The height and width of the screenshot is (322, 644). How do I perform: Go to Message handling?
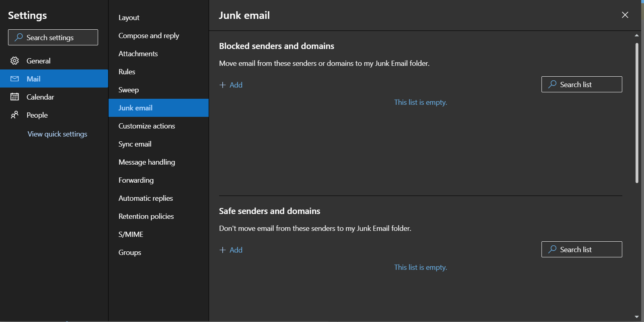(158, 162)
